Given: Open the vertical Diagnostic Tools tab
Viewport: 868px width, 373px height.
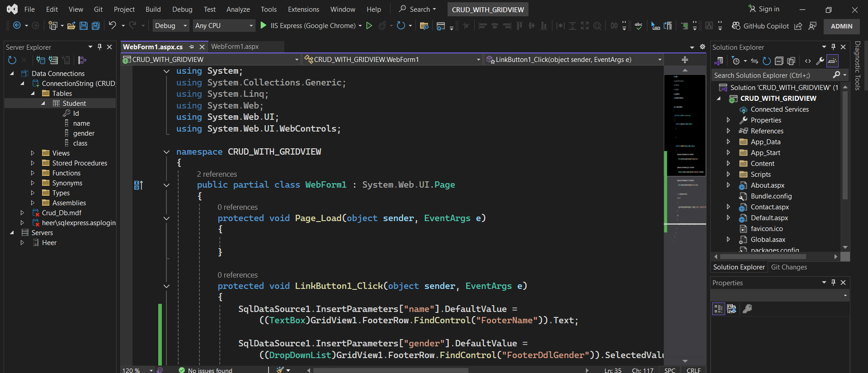Looking at the screenshot, I should coord(857,66).
